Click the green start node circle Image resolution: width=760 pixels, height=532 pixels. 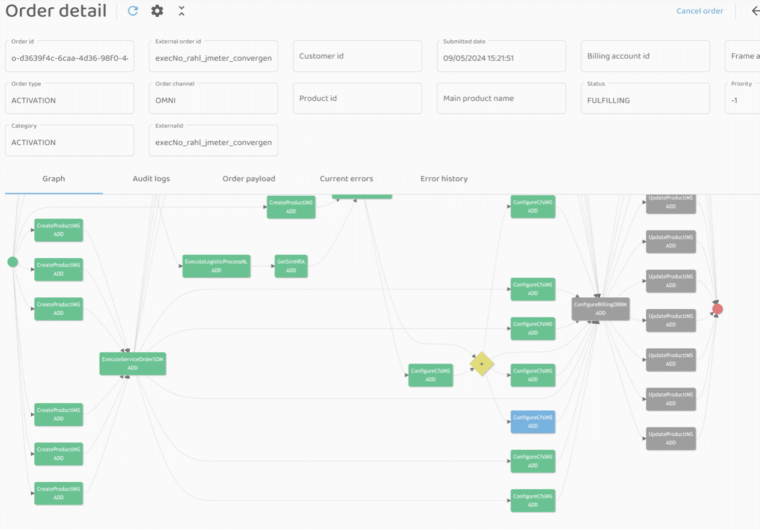(13, 262)
